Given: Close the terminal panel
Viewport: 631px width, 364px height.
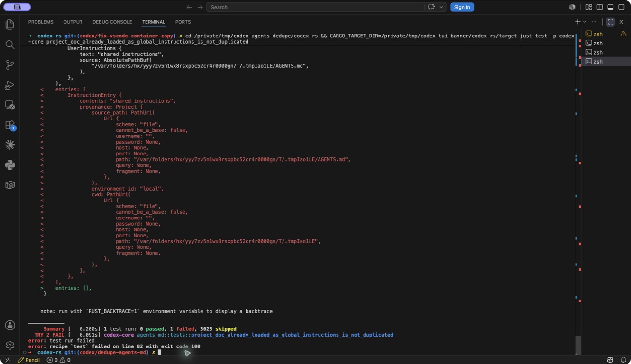Looking at the screenshot, I should pos(622,22).
